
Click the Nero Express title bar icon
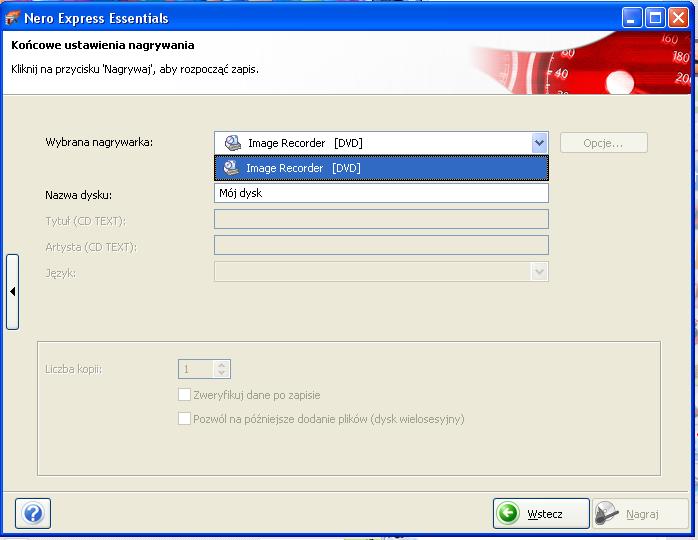point(12,18)
